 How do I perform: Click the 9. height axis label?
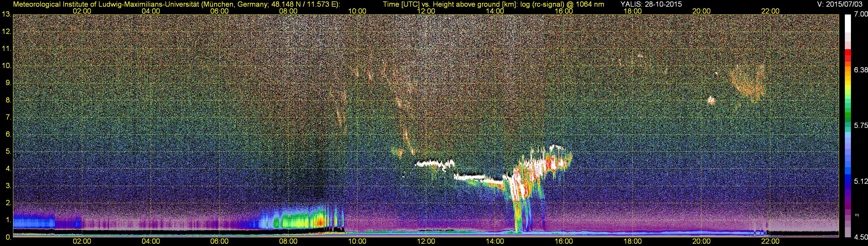point(8,82)
